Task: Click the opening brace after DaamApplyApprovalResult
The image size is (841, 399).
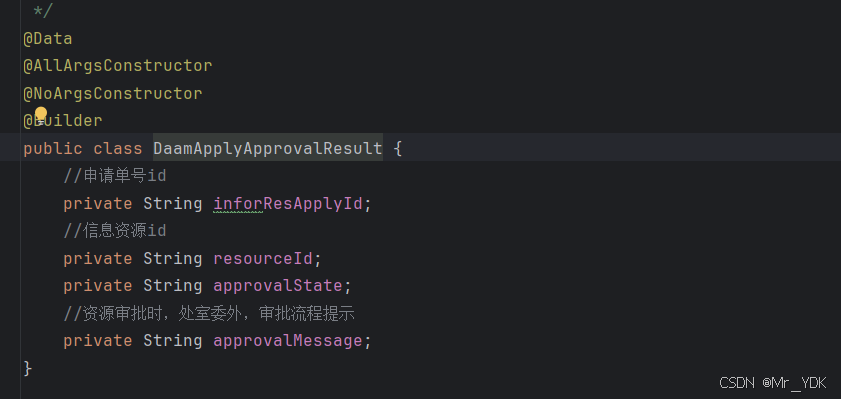Action: pyautogui.click(x=397, y=149)
